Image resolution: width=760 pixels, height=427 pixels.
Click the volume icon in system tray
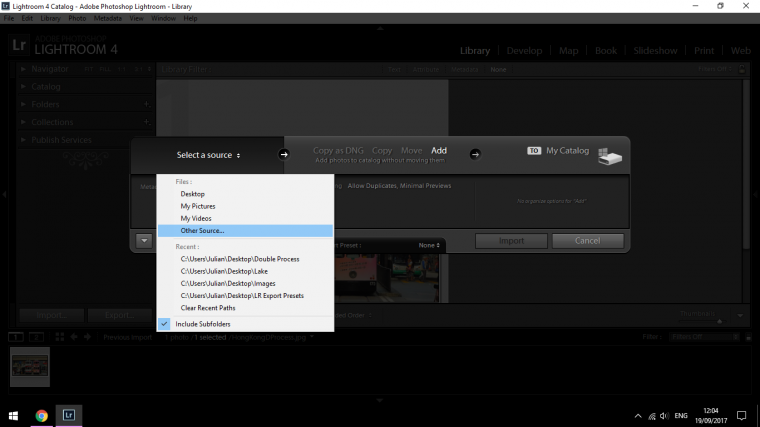coord(665,416)
